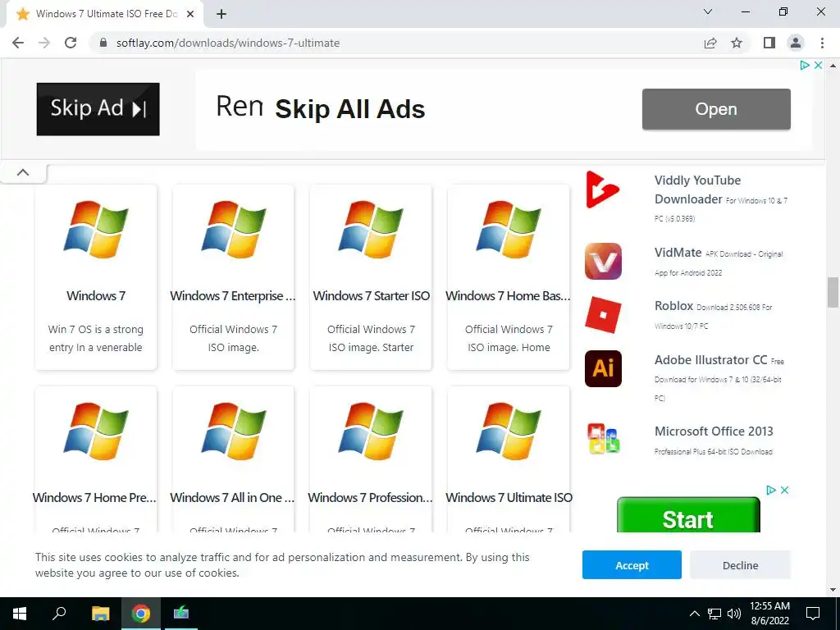Share this page icon in address bar
The image size is (840, 630).
(710, 43)
